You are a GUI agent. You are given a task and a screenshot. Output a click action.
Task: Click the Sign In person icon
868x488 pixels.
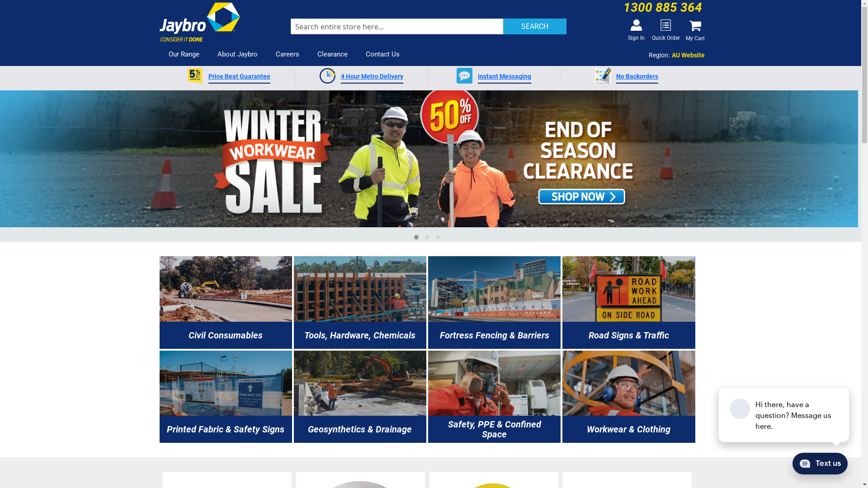636,25
